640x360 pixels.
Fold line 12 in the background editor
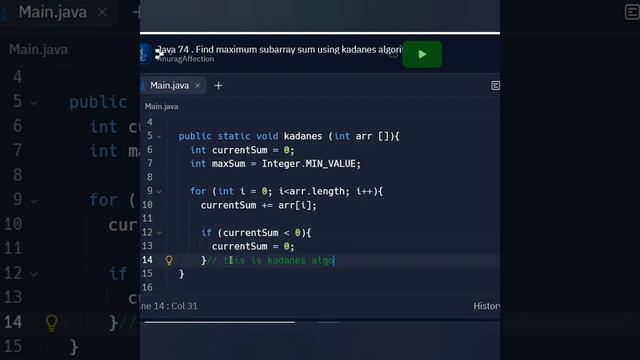(x=34, y=274)
